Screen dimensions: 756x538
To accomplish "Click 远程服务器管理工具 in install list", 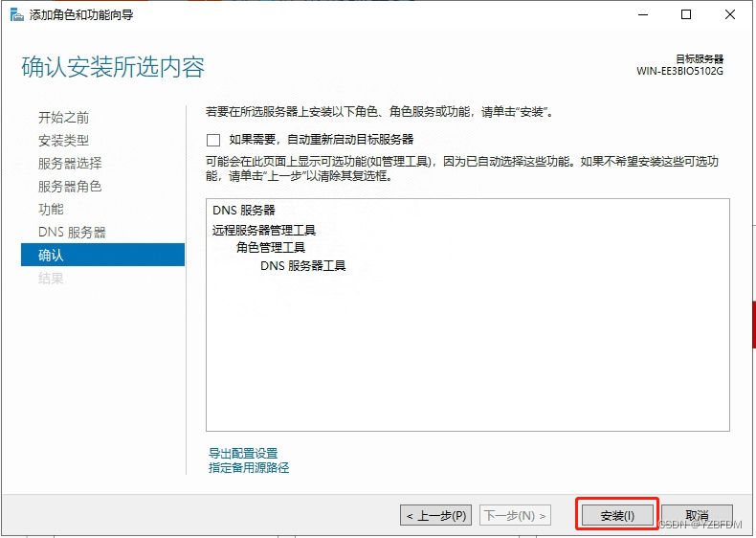I will (264, 230).
